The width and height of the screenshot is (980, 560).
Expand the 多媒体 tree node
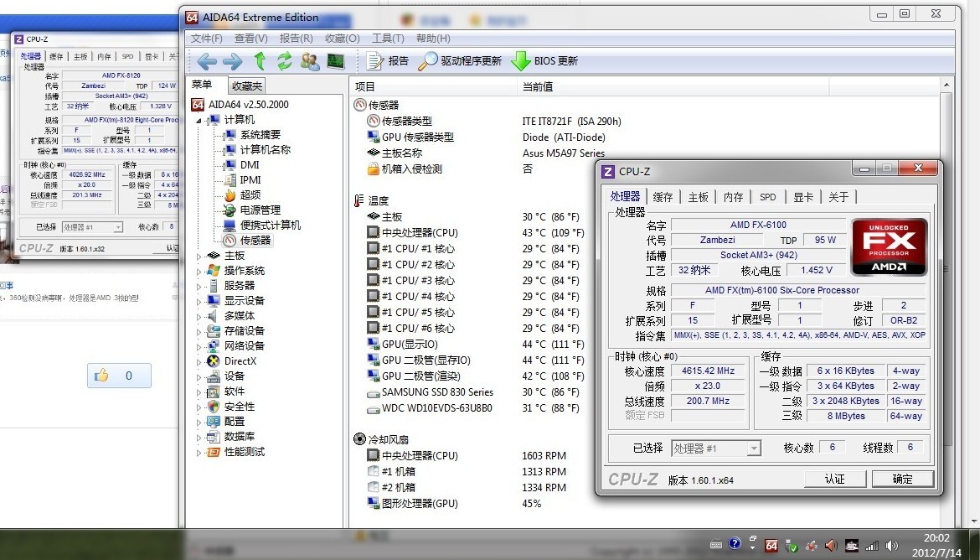pos(199,316)
